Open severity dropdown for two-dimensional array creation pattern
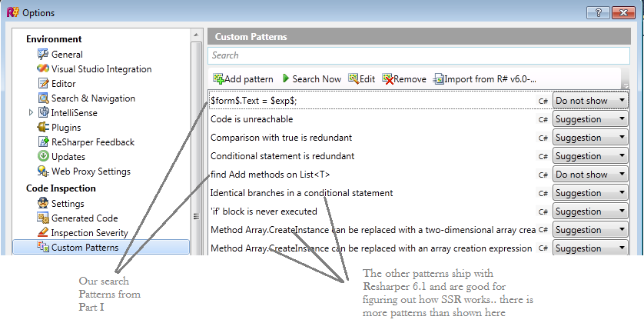Image resolution: width=644 pixels, height=323 pixels. tap(590, 230)
